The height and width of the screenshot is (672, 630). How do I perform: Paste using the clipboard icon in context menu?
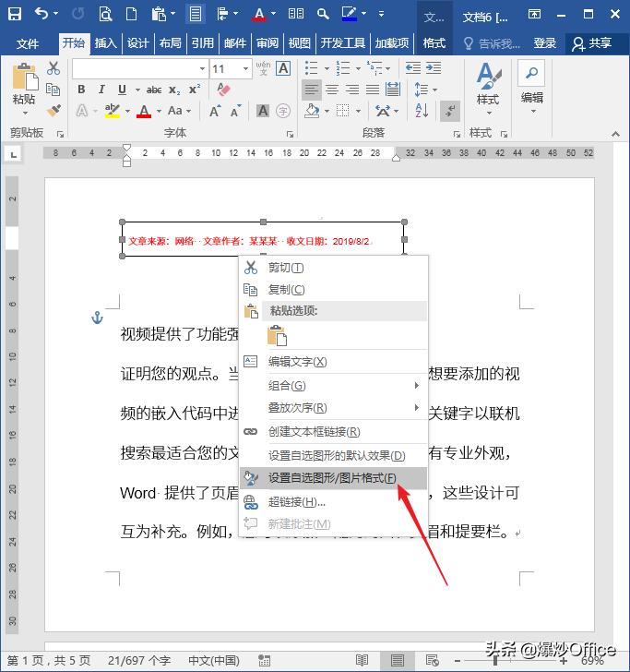(x=277, y=336)
